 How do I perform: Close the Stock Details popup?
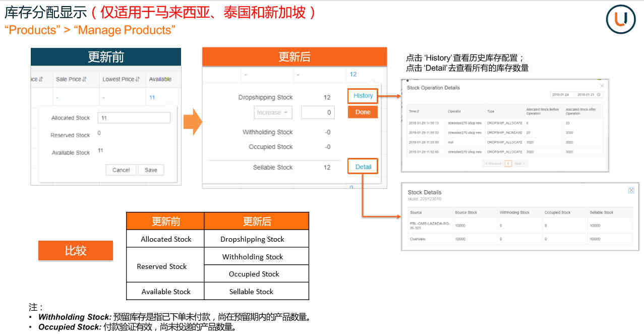click(631, 190)
